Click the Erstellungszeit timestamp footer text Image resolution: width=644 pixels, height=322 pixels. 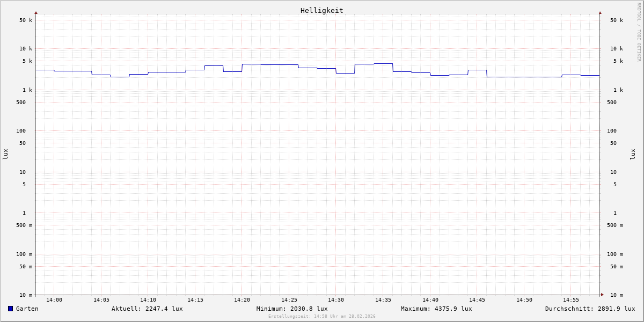tap(322, 317)
